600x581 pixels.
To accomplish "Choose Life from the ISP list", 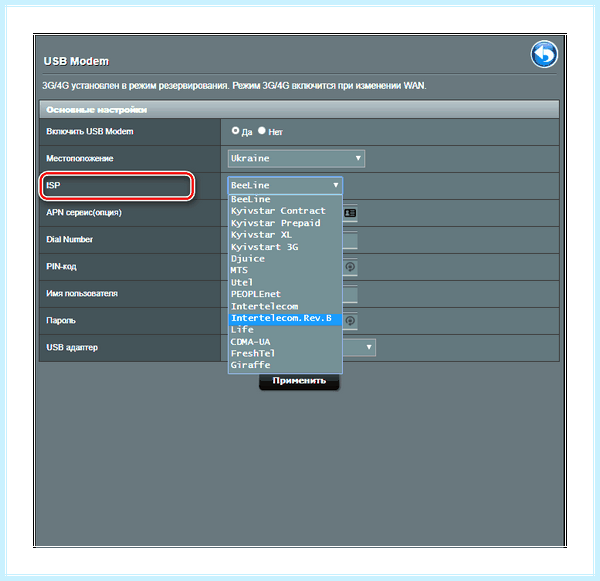I will [x=285, y=330].
